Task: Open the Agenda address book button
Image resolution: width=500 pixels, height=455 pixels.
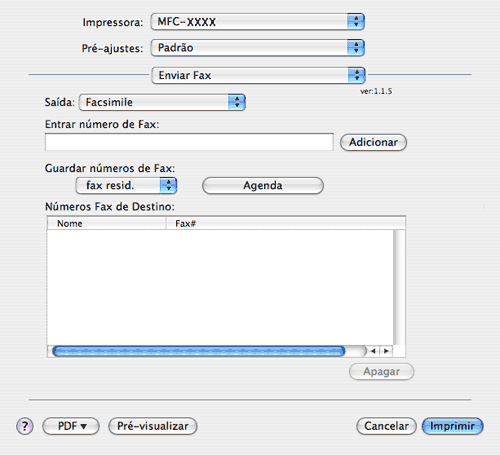Action: 263,185
